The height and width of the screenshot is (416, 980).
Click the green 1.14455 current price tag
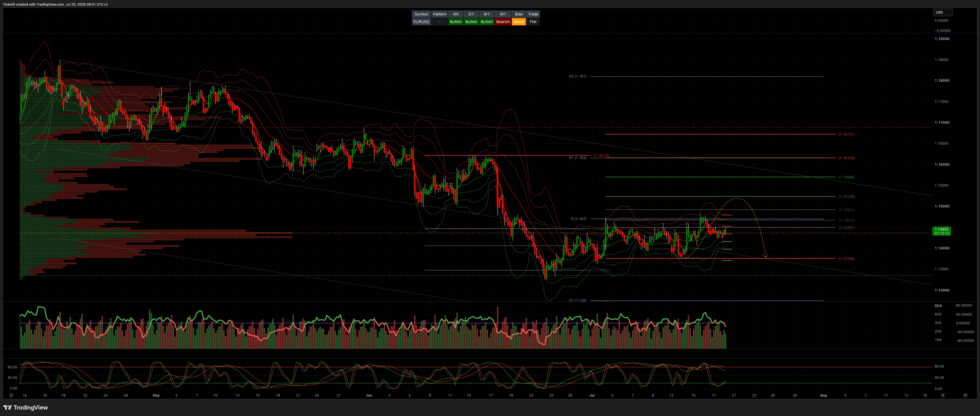click(942, 231)
